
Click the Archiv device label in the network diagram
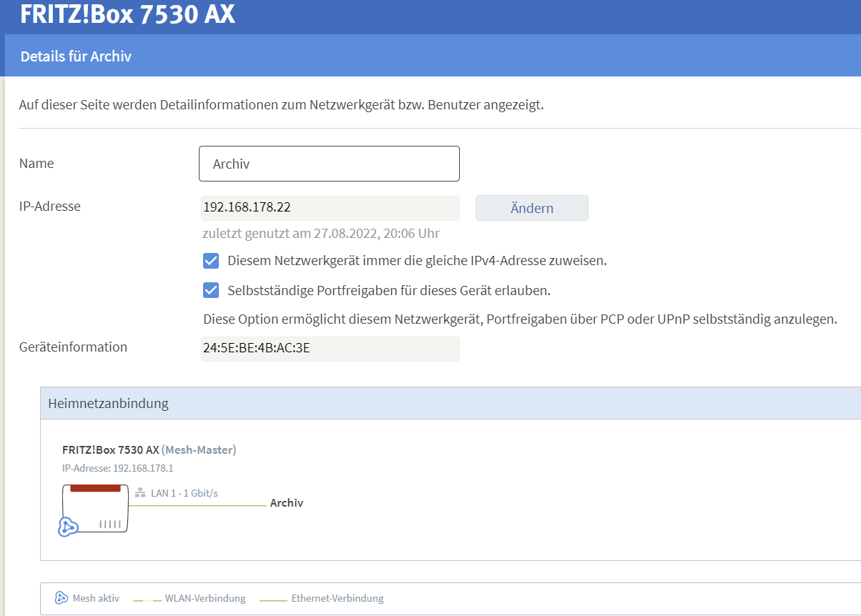click(287, 503)
